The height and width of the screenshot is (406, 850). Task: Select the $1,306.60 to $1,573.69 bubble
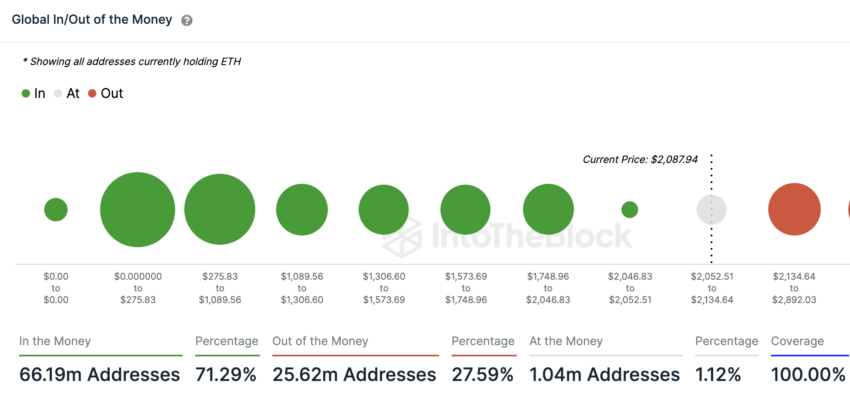384,210
